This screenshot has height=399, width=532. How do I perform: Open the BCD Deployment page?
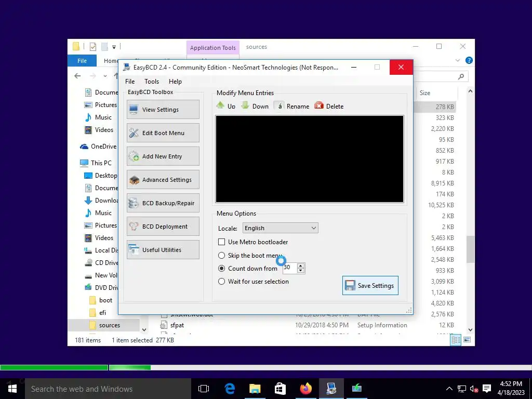pos(163,227)
